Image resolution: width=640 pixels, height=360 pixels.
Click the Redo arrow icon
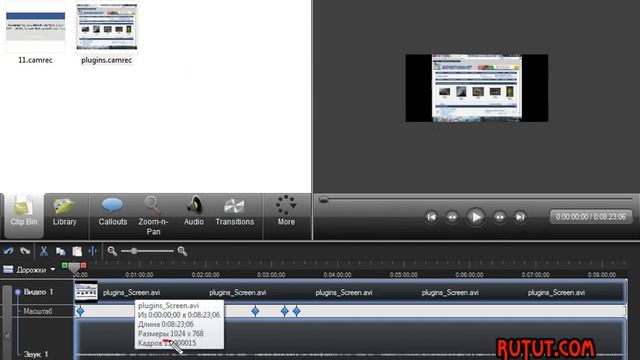pyautogui.click(x=25, y=251)
